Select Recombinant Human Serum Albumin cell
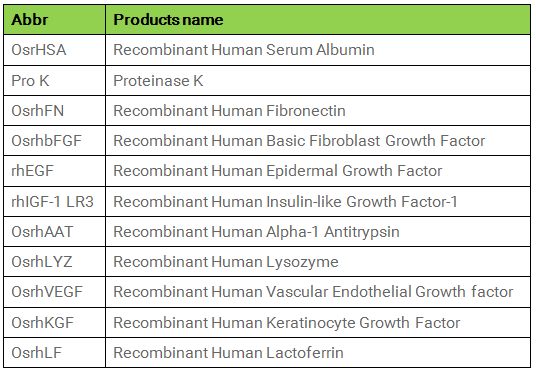The width and height of the screenshot is (536, 372). pyautogui.click(x=318, y=50)
